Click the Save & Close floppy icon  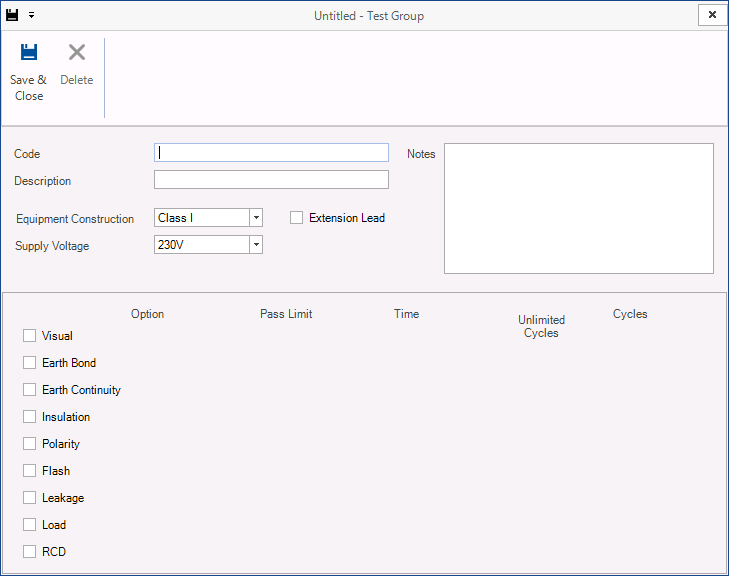(29, 52)
